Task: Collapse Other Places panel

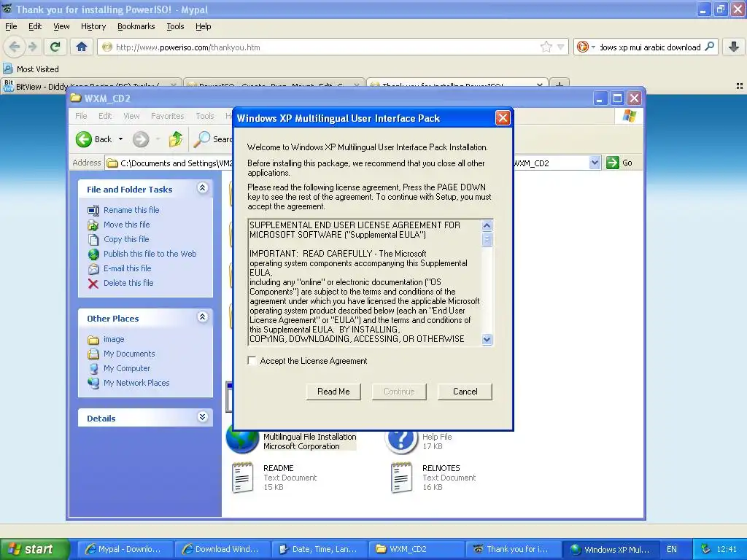Action: pos(203,317)
